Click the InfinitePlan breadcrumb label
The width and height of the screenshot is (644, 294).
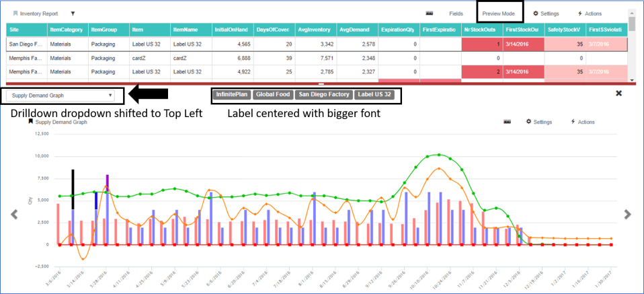click(231, 95)
